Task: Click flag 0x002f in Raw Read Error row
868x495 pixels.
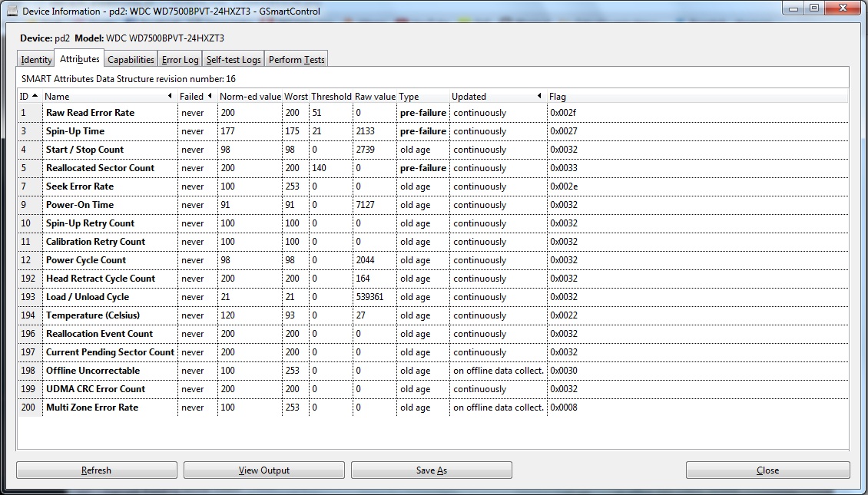Action: pyautogui.click(x=563, y=113)
